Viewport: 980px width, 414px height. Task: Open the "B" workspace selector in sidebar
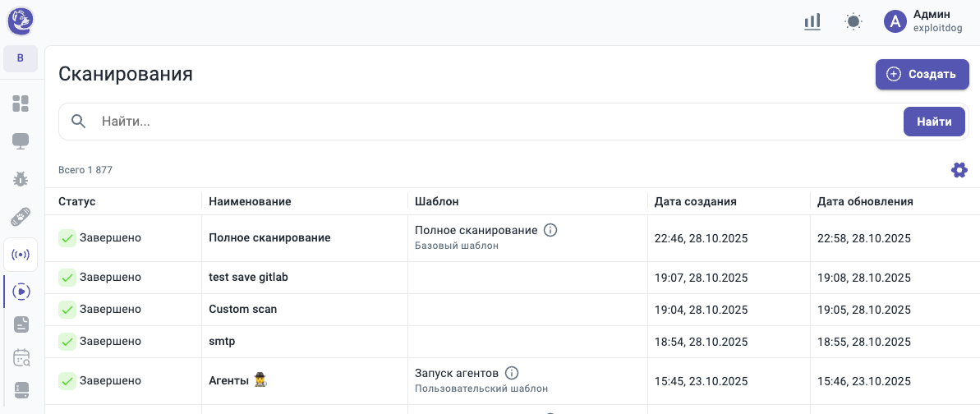pyautogui.click(x=21, y=58)
